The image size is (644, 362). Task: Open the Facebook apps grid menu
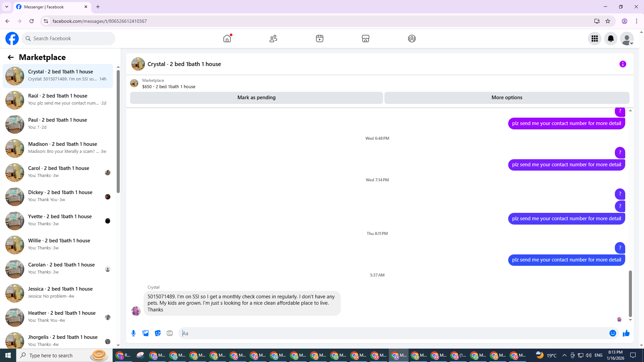(x=594, y=39)
